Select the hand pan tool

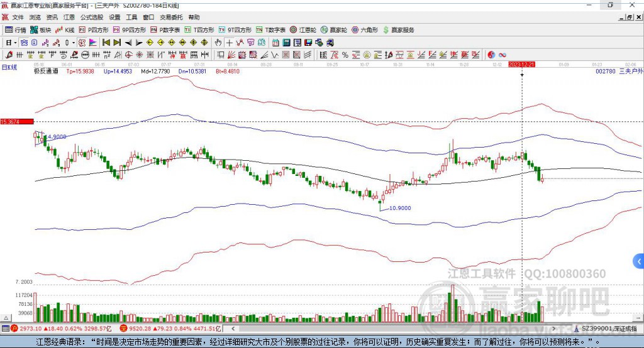(218, 43)
